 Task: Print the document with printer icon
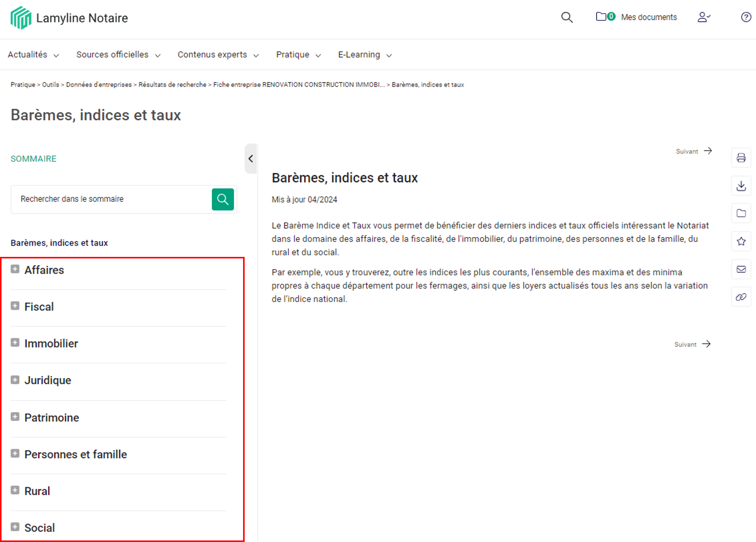pyautogui.click(x=741, y=158)
